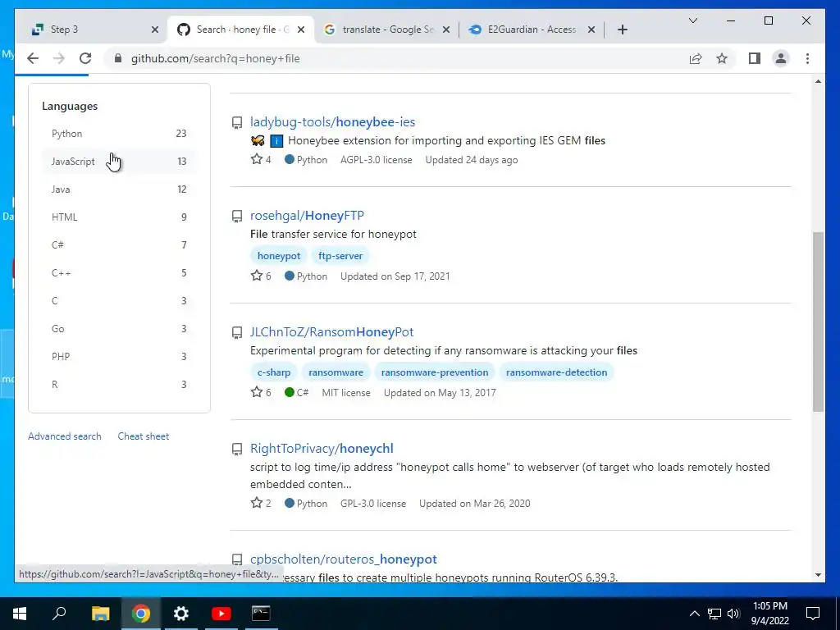This screenshot has height=630, width=840.
Task: Open cpbscholten/routeros_honeypot repository
Action: [344, 559]
